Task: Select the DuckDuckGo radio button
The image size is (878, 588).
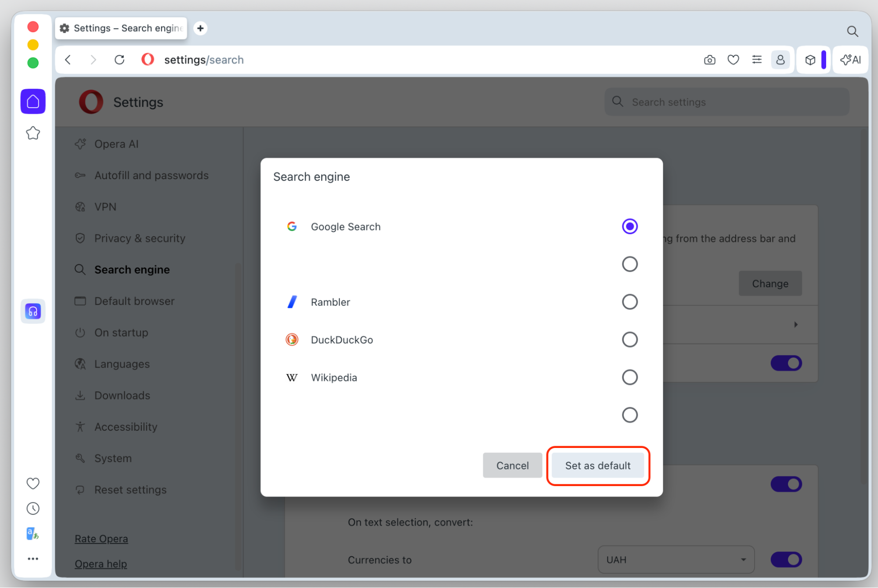Action: pos(629,339)
